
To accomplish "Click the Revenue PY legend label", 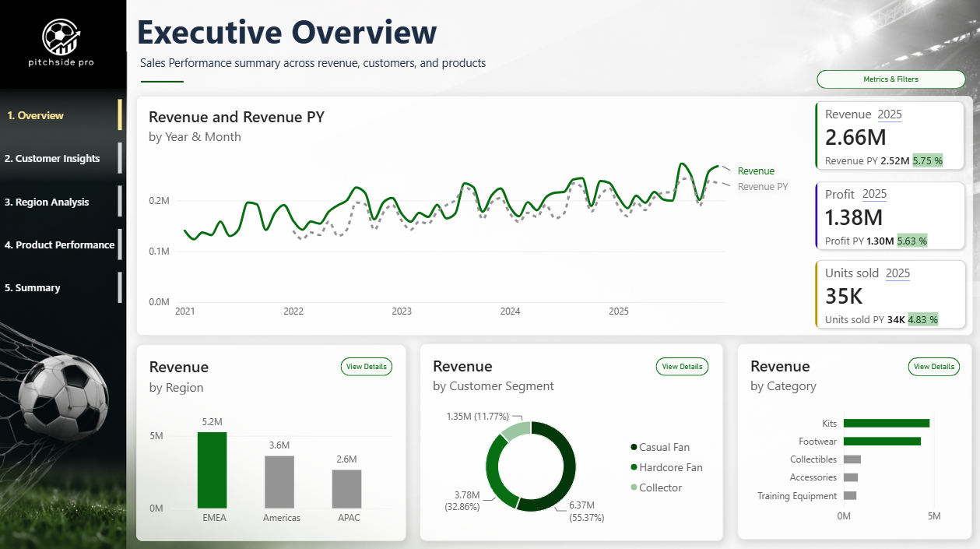I will tap(763, 187).
